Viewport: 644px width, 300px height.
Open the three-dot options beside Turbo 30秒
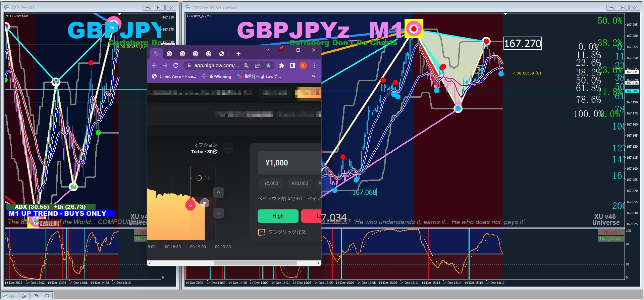pyautogui.click(x=228, y=148)
